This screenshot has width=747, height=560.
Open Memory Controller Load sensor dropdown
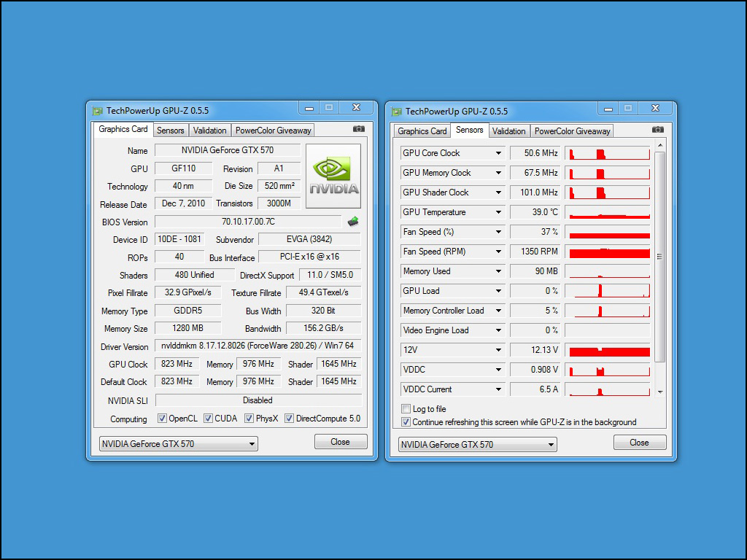click(x=498, y=311)
